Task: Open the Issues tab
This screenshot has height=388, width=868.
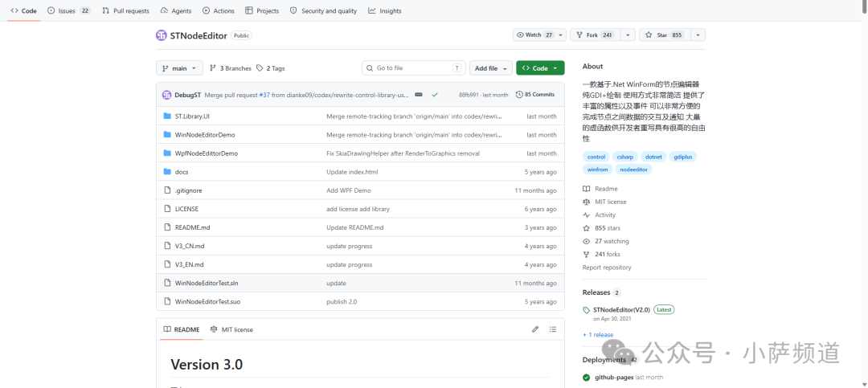Action: [x=68, y=10]
